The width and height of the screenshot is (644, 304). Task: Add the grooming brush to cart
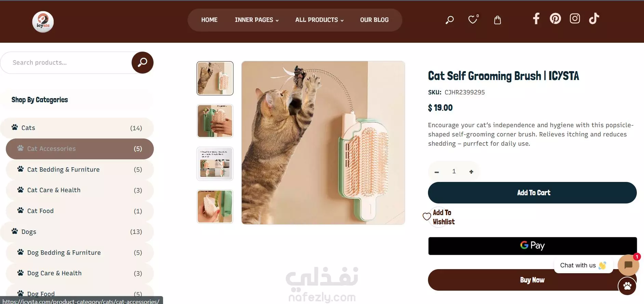click(x=532, y=193)
